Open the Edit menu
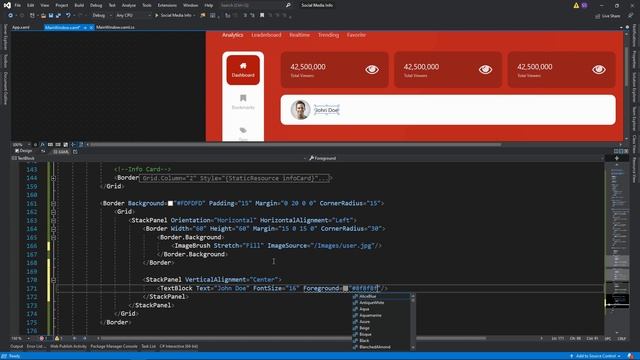 click(x=31, y=5)
